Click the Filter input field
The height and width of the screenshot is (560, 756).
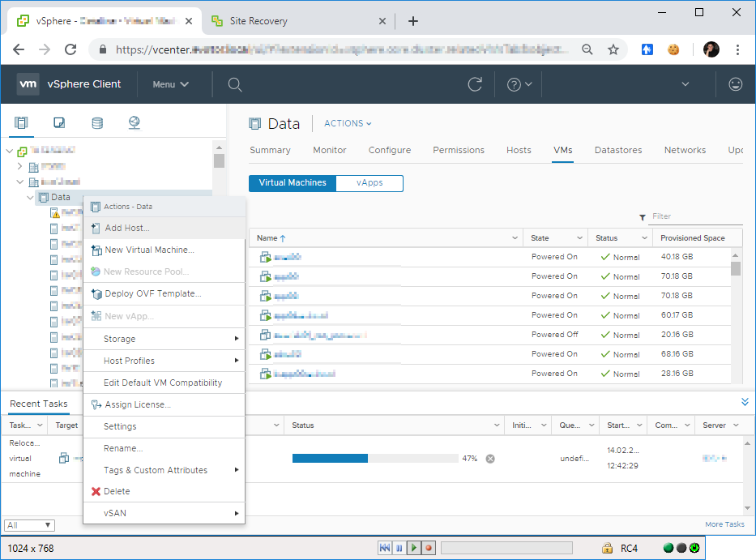click(697, 216)
